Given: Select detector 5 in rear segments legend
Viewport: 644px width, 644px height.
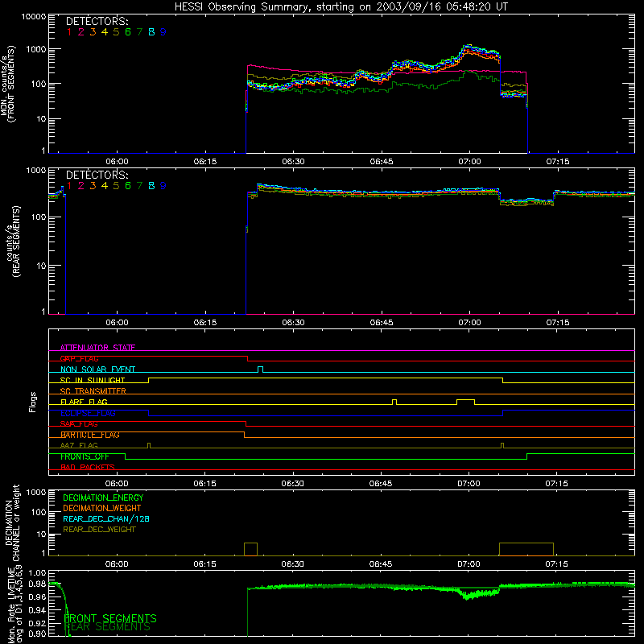Looking at the screenshot, I should click(116, 186).
